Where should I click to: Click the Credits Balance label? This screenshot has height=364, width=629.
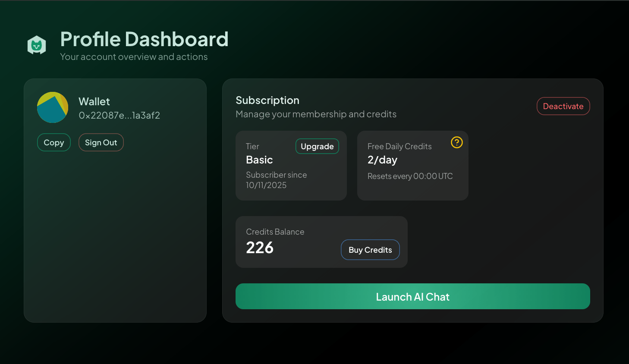[x=275, y=232]
